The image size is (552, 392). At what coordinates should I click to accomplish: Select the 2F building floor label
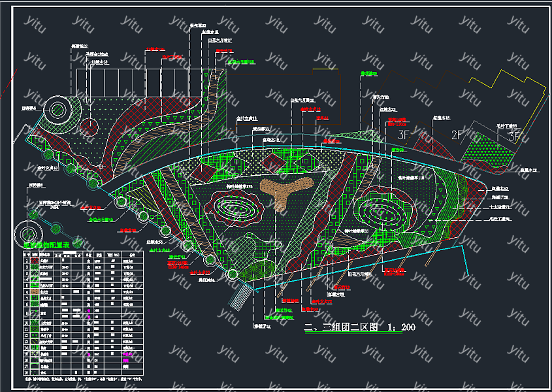pyautogui.click(x=457, y=135)
